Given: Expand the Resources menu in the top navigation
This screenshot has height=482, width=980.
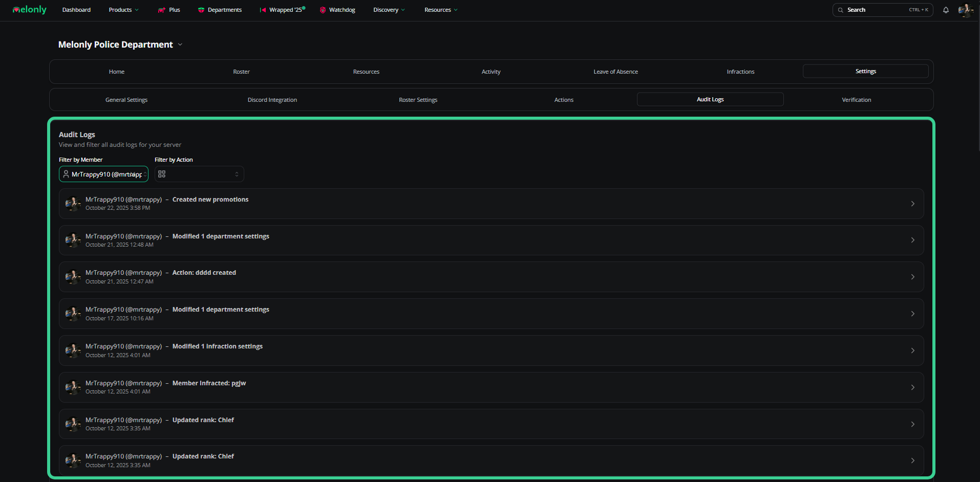Looking at the screenshot, I should tap(441, 10).
